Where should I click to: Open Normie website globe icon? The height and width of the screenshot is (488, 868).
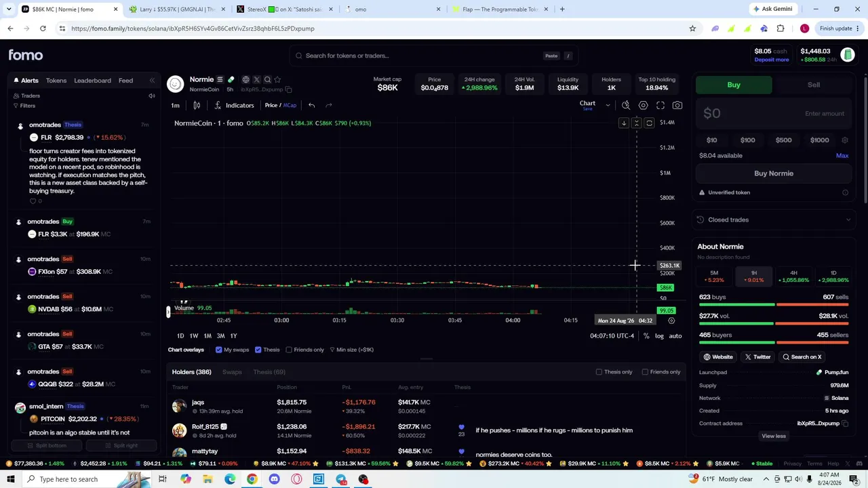coord(245,80)
